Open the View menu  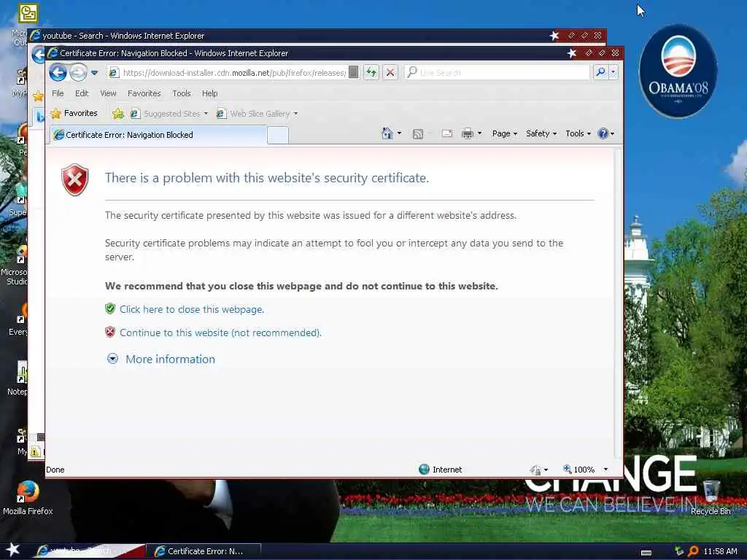[x=108, y=93]
